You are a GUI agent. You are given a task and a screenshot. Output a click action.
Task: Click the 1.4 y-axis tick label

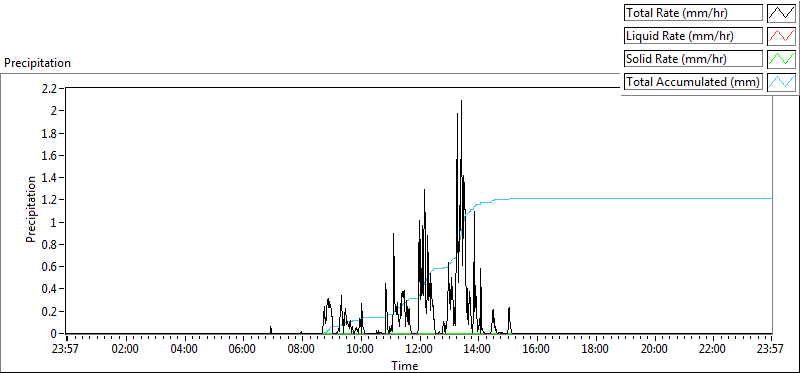50,178
